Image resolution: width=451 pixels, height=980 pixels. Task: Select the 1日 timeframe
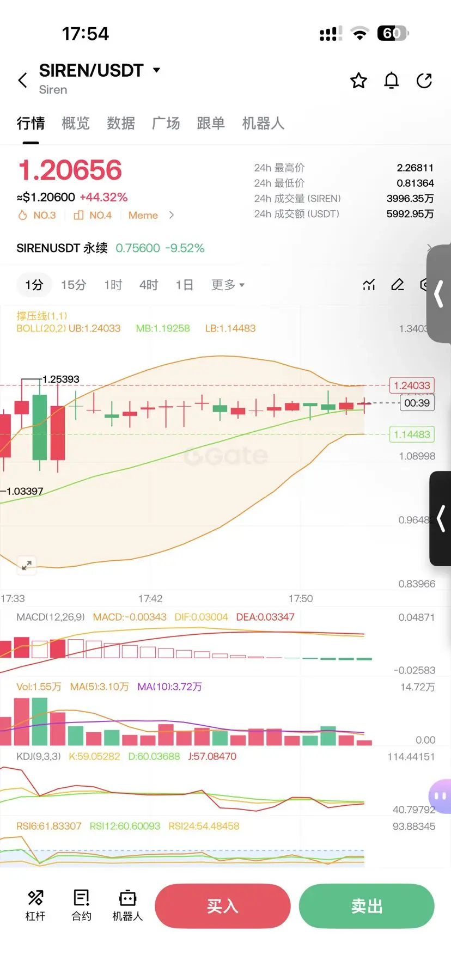coord(185,285)
